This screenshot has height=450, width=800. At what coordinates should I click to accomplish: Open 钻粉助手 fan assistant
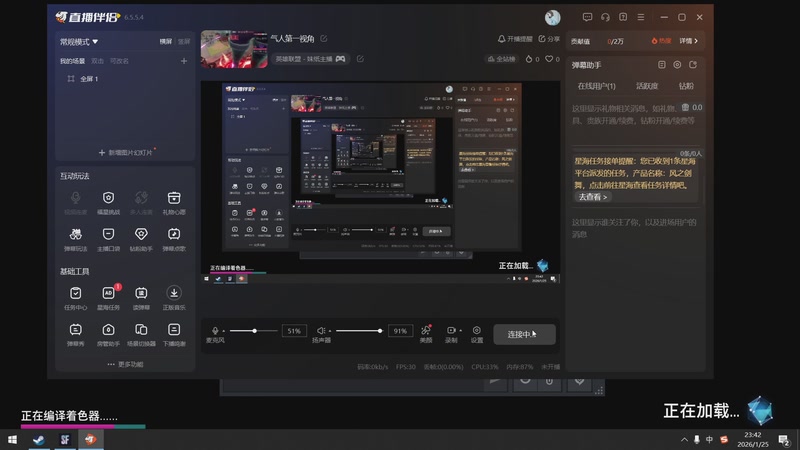point(141,239)
